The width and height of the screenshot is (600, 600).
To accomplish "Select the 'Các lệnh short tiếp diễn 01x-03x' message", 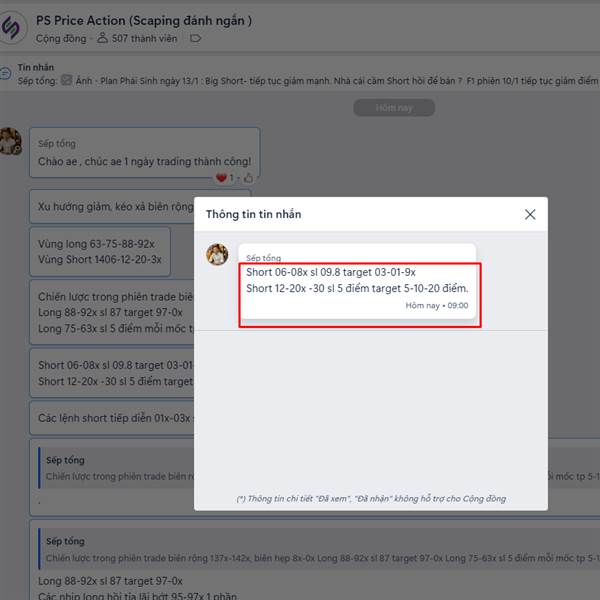I will [x=112, y=418].
